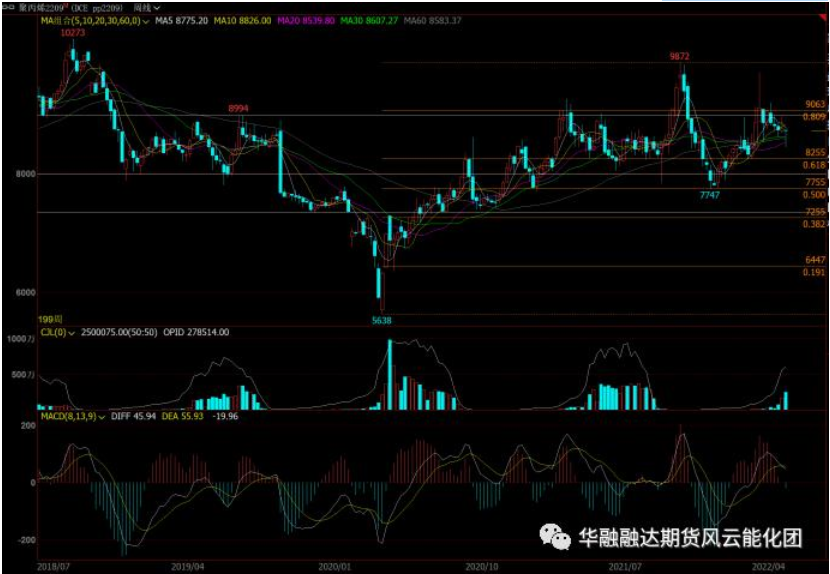Click the 8994 peak price label
Image resolution: width=830 pixels, height=574 pixels.
pyautogui.click(x=238, y=108)
